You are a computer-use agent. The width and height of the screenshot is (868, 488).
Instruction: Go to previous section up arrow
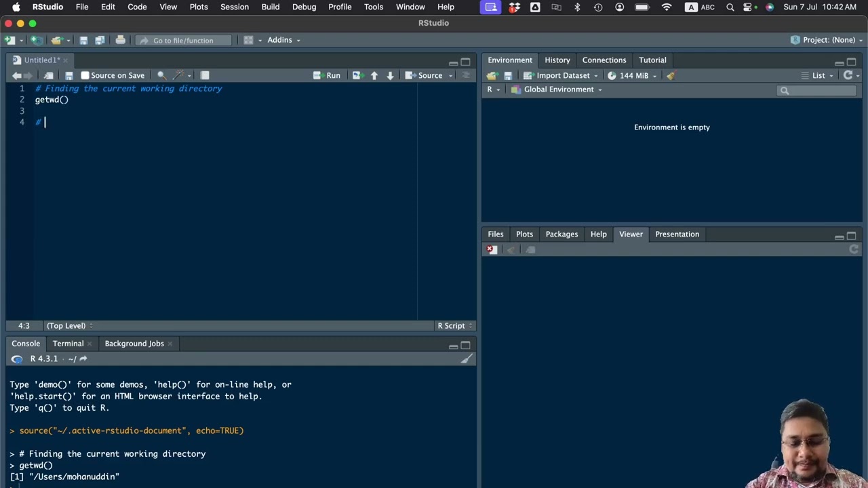point(374,75)
